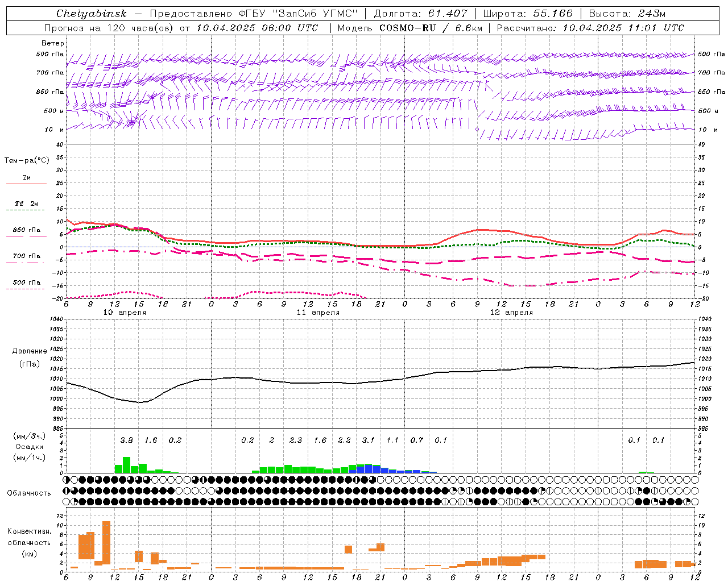Click the Модель COSMO-RU / 6.6км label

[x=409, y=28]
